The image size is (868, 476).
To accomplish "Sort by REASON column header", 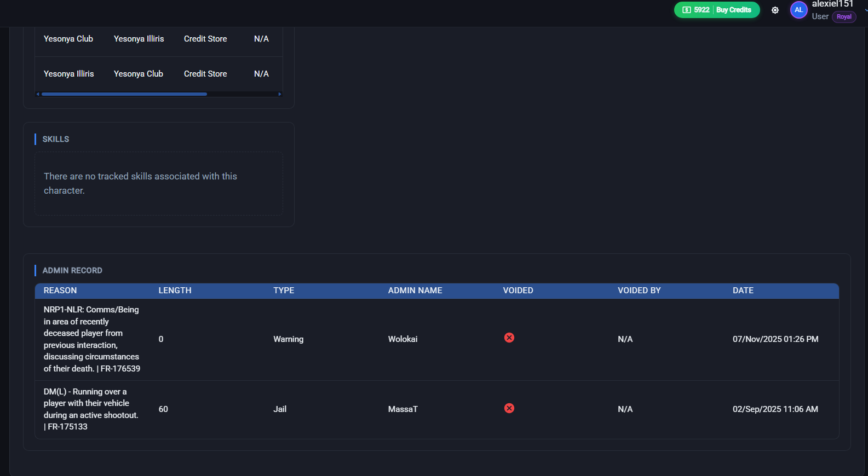I will click(60, 291).
